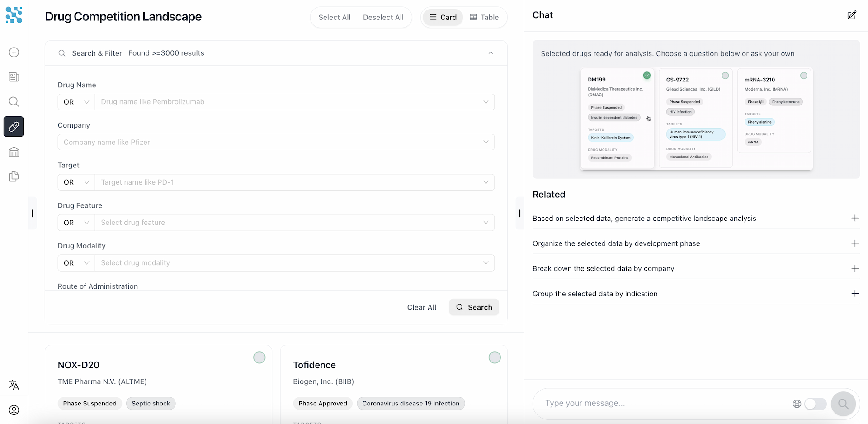Click the Tofidence card title

[315, 365]
